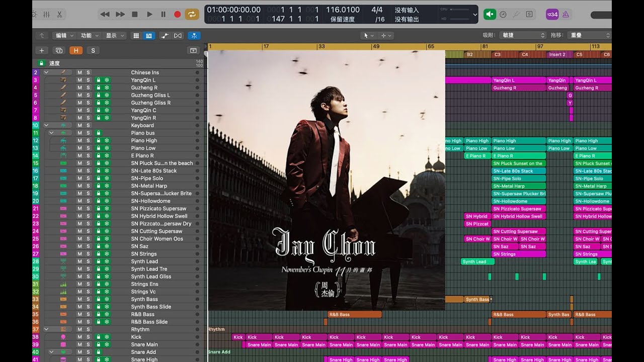
Task: Click the Solo mode S button in control bar
Action: pos(529,15)
